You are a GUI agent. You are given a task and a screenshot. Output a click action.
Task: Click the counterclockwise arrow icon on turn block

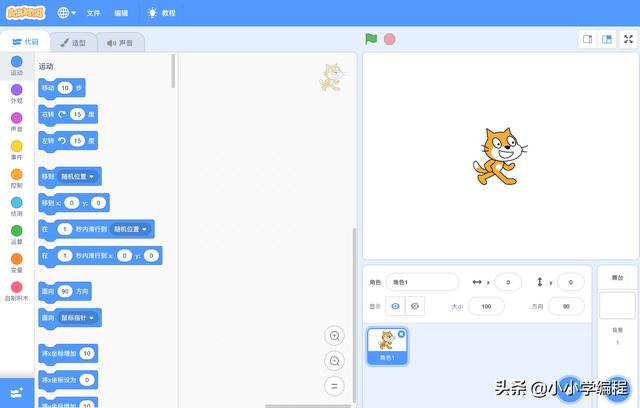pyautogui.click(x=62, y=141)
